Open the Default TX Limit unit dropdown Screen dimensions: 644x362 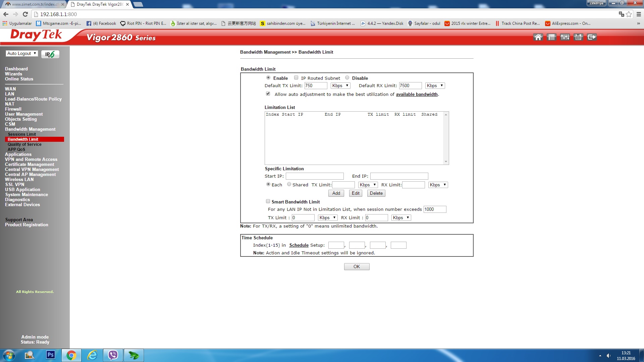[x=340, y=86]
